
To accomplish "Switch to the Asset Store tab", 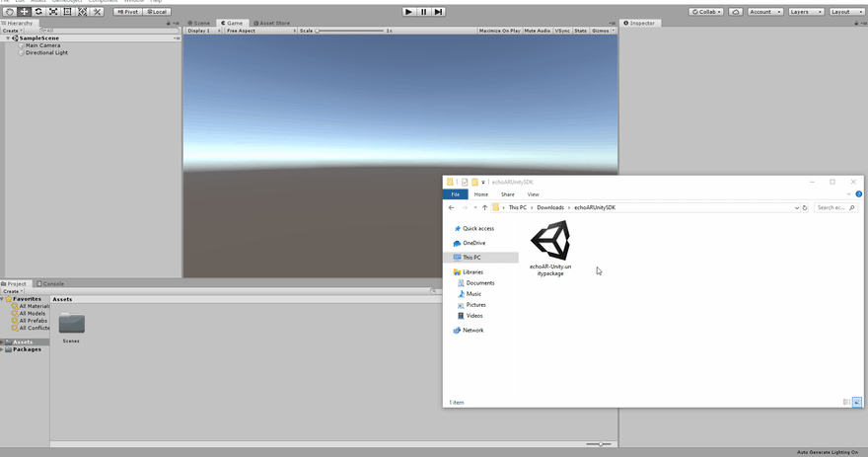I will (x=272, y=24).
